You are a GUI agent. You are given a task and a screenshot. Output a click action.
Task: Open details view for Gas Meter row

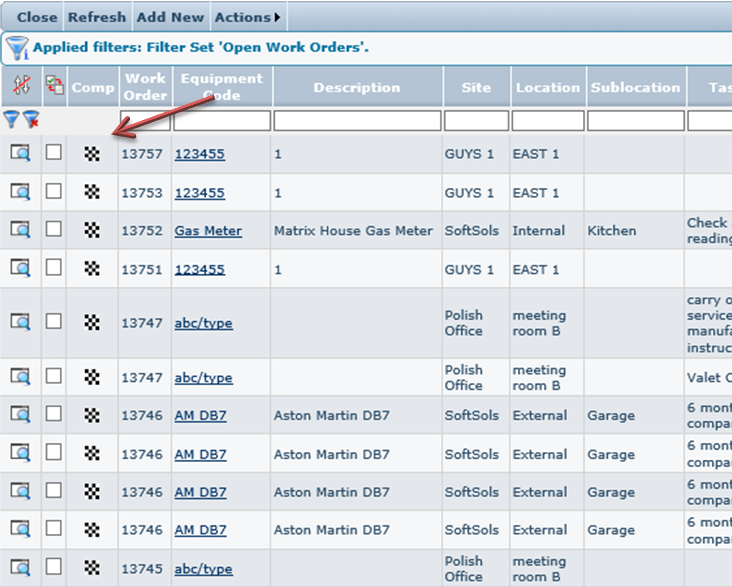pos(20,230)
